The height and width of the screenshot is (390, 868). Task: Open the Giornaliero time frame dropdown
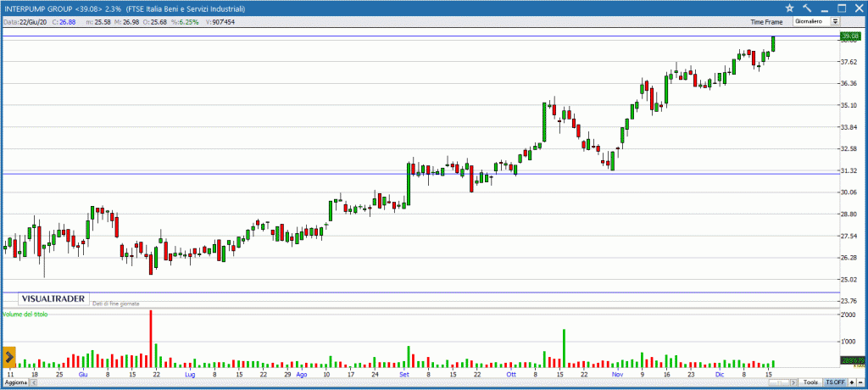[817, 21]
